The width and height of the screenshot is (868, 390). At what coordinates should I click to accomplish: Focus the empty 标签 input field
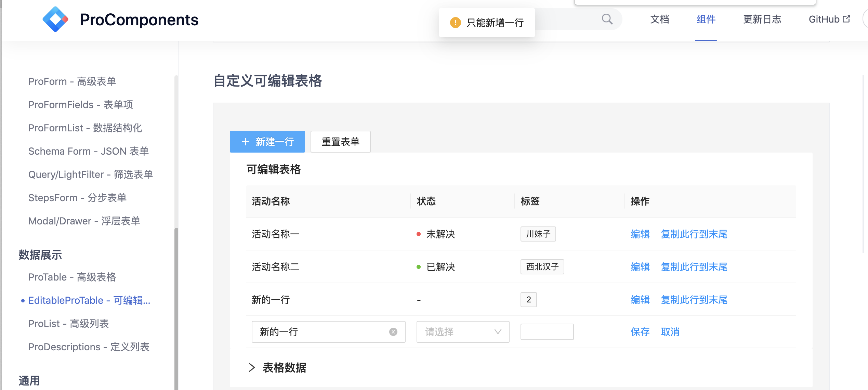coord(547,332)
